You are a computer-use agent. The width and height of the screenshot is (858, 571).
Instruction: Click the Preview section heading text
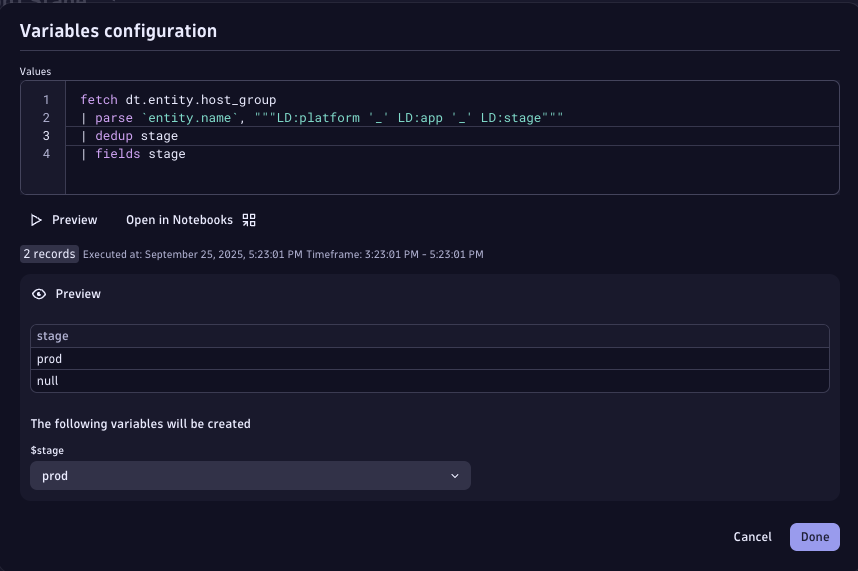[x=78, y=294]
